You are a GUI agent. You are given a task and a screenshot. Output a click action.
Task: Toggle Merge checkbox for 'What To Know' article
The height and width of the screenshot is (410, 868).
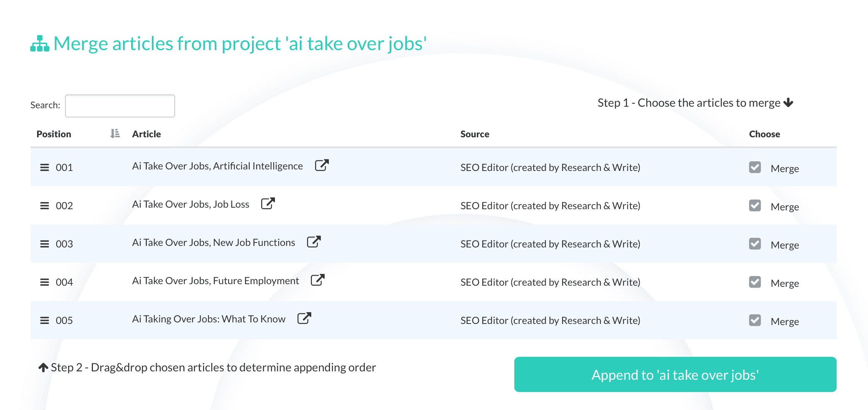click(x=754, y=321)
